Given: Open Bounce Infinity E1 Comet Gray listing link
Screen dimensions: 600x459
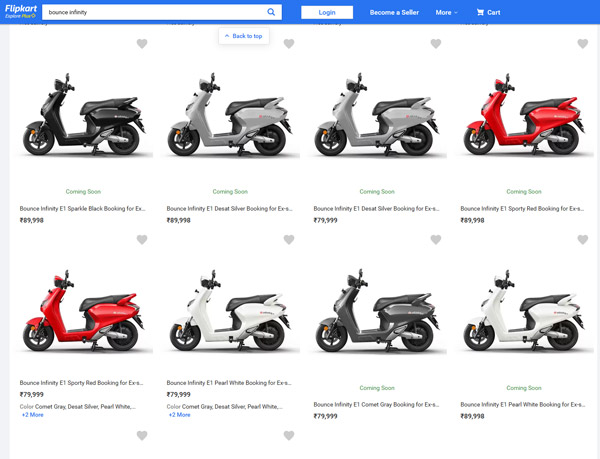Looking at the screenshot, I should (376, 405).
